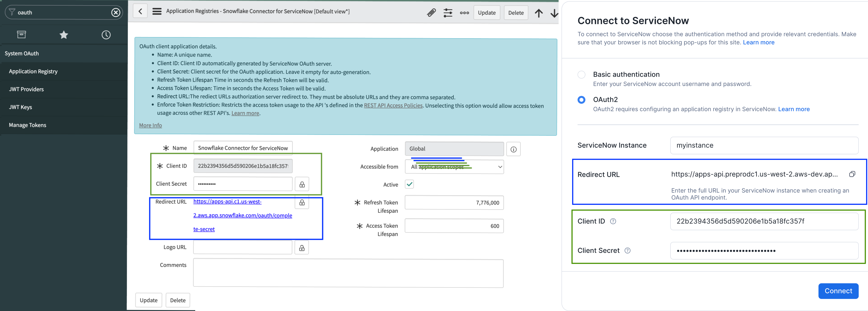Open the hamburger form context menu
Image resolution: width=868 pixels, height=311 pixels.
coord(157,11)
